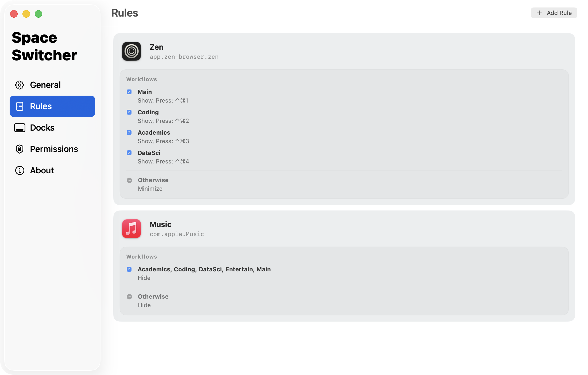Open the General settings section
This screenshot has width=588, height=375.
coord(52,85)
